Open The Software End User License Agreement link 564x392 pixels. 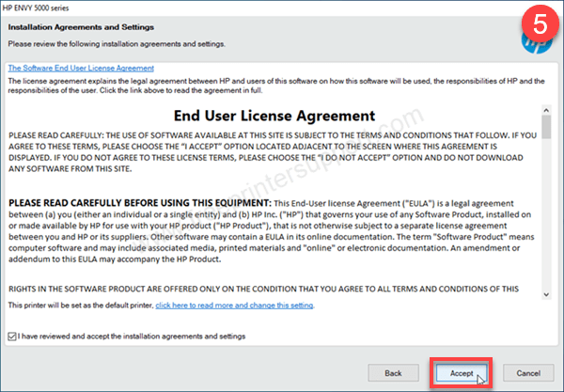80,69
